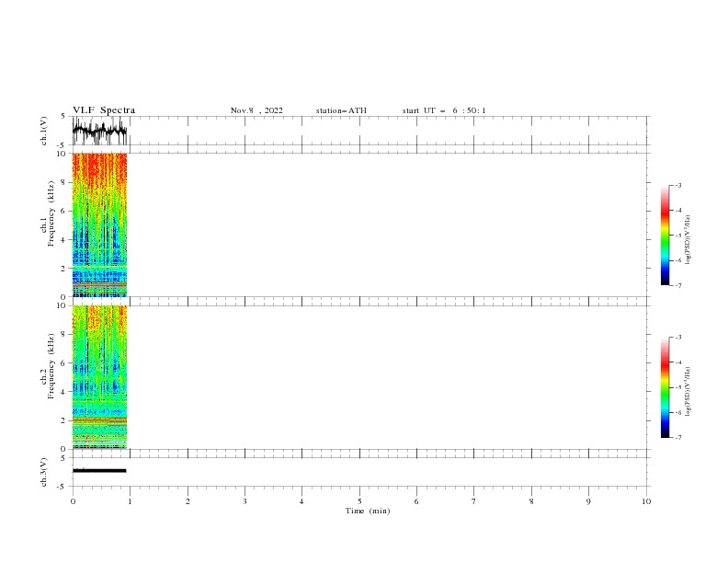Click the "-7" value on ch.2 colorbar
728x563 pixels.
677,438
